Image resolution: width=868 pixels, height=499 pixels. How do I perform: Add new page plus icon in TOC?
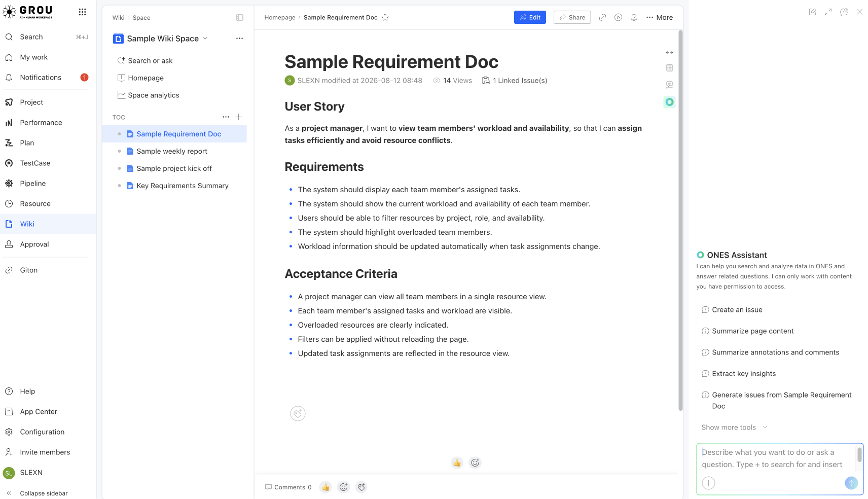tap(238, 117)
